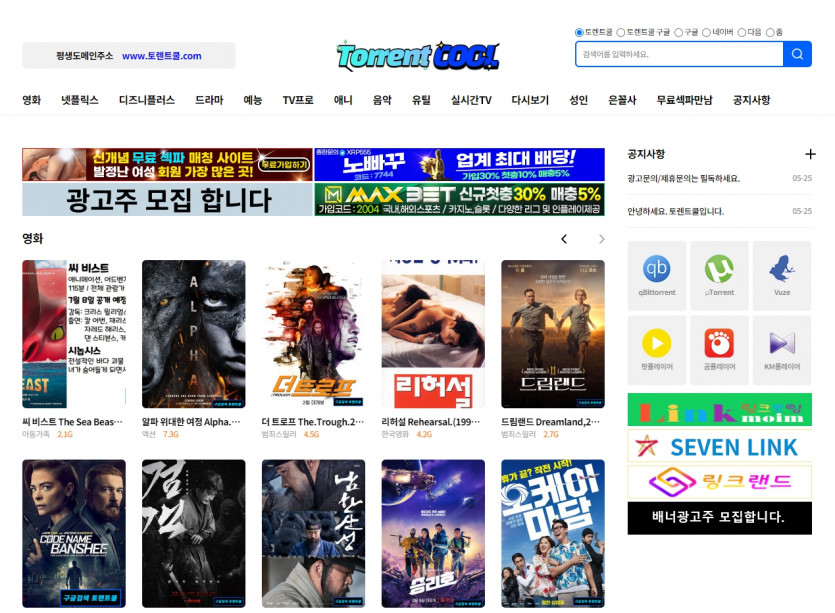Open the KM플레이어 icon

coord(781,349)
